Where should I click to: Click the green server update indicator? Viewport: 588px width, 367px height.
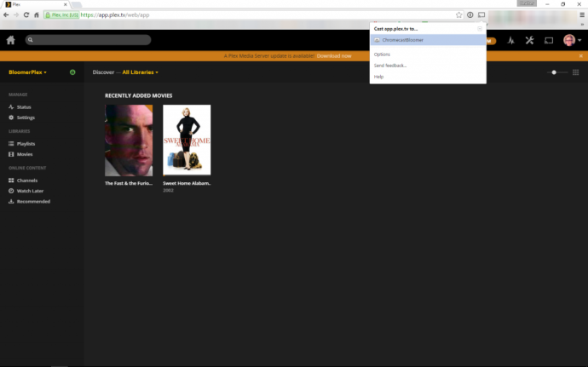(x=72, y=72)
